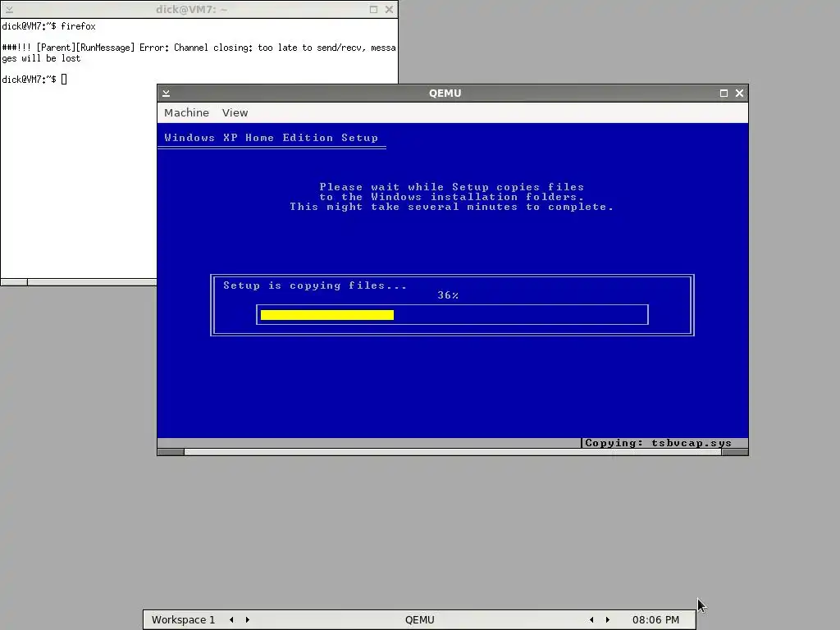Viewport: 840px width, 630px height.
Task: Click the dick@VM7 terminal title bar
Action: (191, 10)
